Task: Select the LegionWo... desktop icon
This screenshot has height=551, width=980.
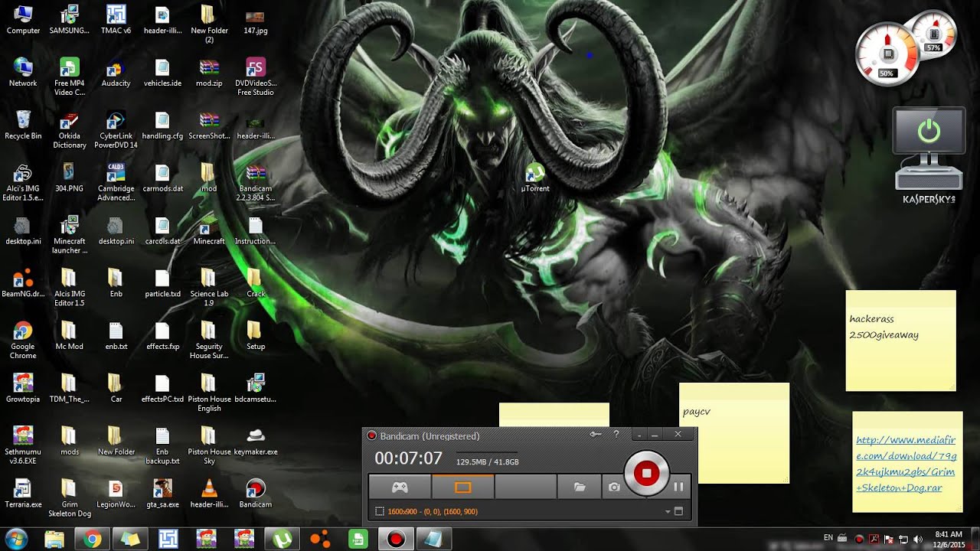Action: click(x=116, y=494)
